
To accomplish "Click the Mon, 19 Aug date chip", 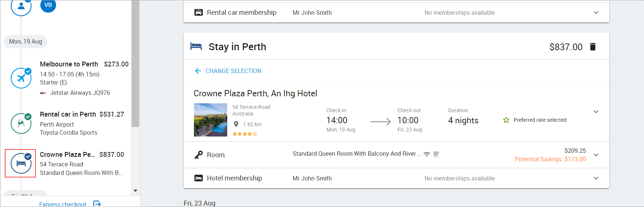I will (x=25, y=41).
